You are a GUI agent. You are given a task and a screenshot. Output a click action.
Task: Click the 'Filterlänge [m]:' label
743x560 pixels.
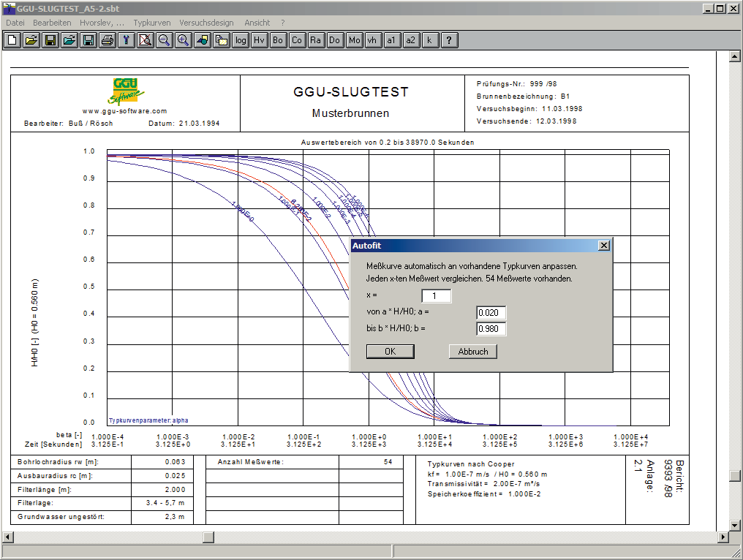coord(44,489)
